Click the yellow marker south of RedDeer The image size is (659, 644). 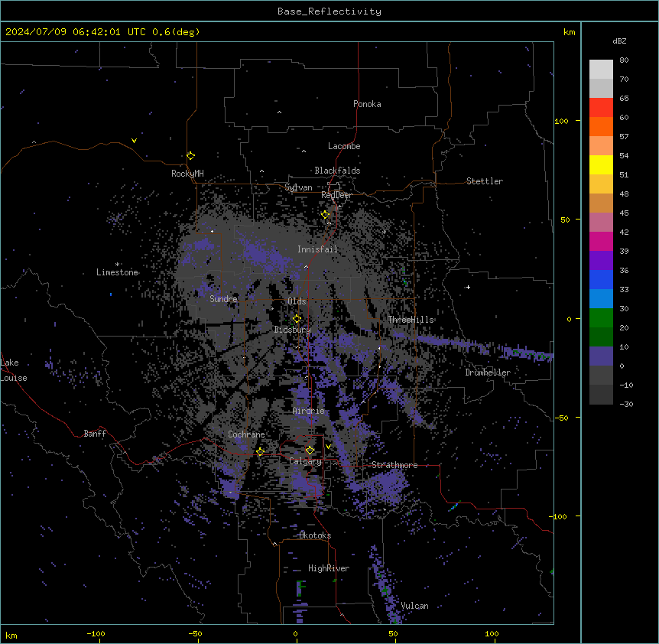[x=326, y=215]
